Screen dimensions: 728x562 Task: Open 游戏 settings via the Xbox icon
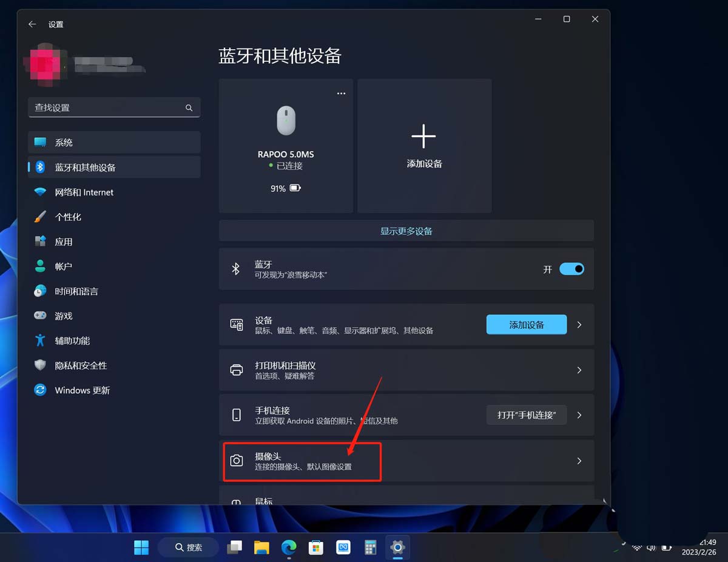pyautogui.click(x=40, y=316)
